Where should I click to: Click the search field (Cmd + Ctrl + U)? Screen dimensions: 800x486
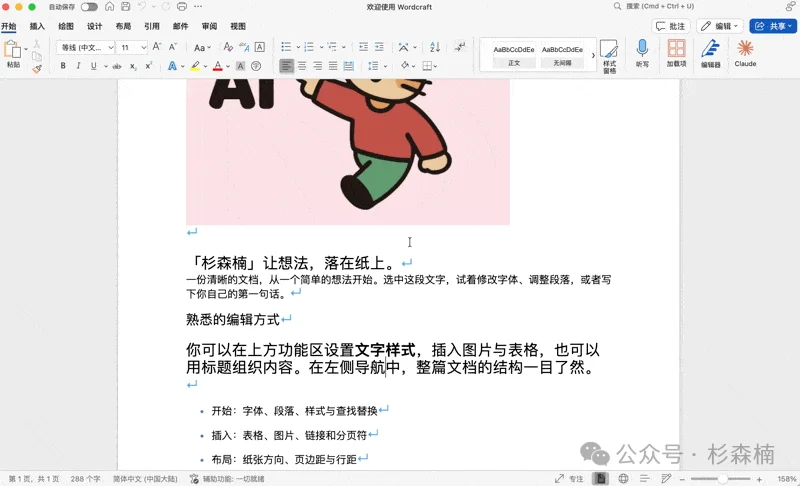pos(654,6)
